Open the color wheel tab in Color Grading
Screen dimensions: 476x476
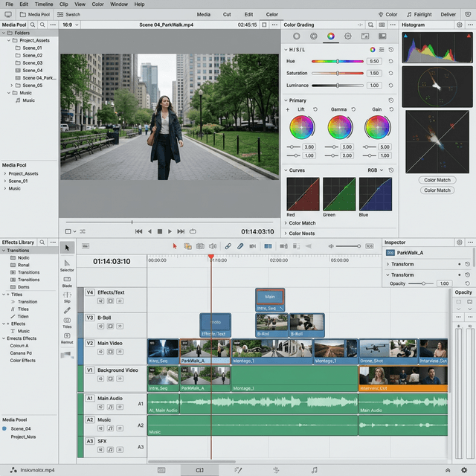[331, 36]
